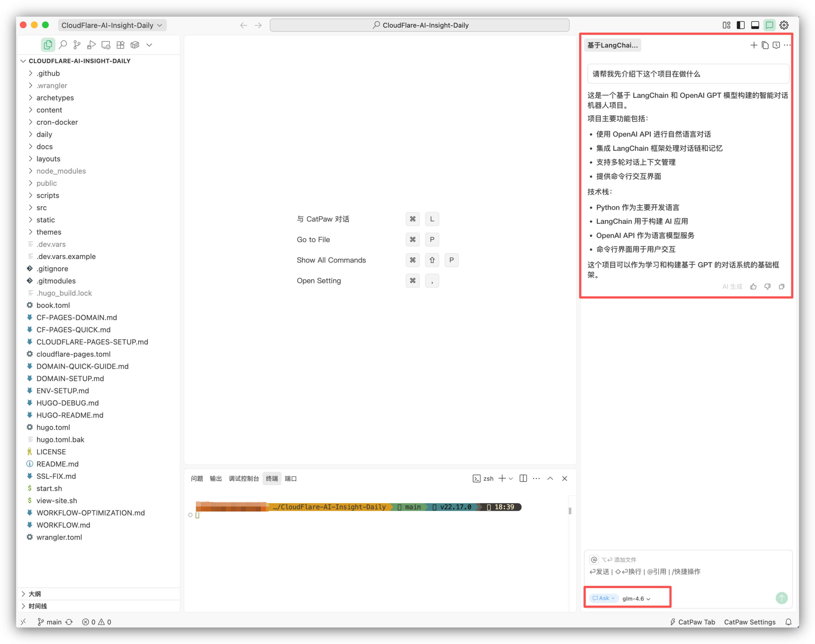Switch to the 输出 panel tab
The height and width of the screenshot is (644, 815).
[215, 478]
